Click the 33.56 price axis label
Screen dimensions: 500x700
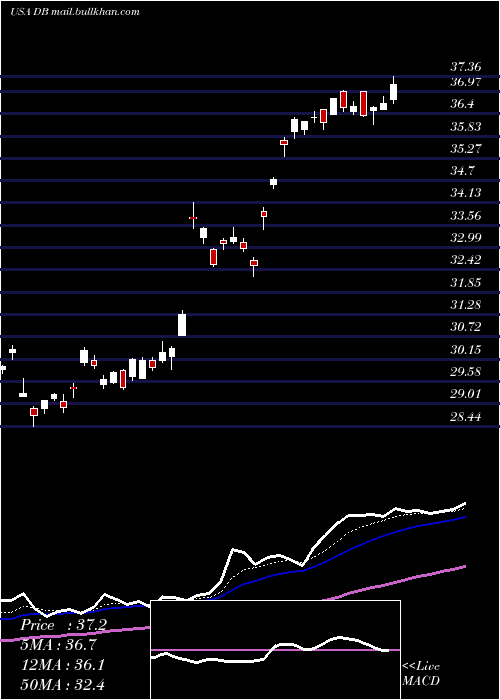466,216
